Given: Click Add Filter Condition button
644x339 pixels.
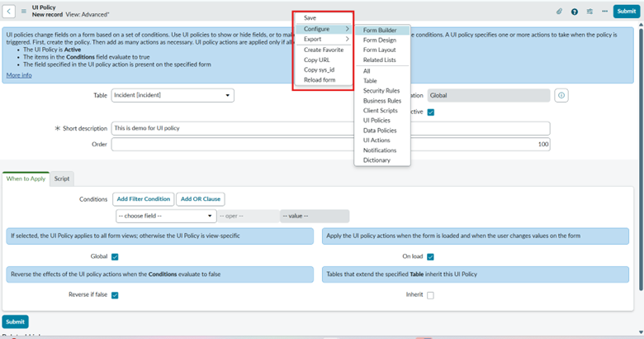Looking at the screenshot, I should pos(144,199).
